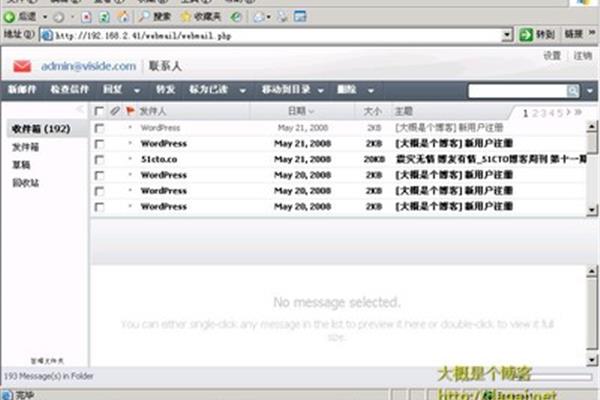Open Settings (设置) in webmail header

pyautogui.click(x=552, y=56)
